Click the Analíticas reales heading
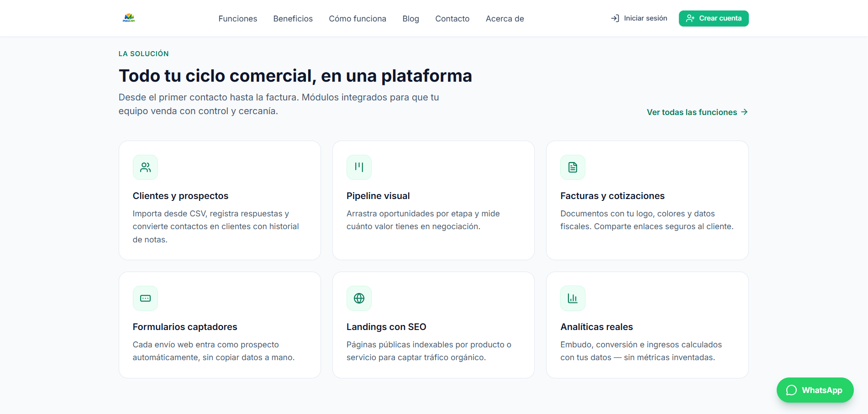Image resolution: width=868 pixels, height=414 pixels. [596, 327]
